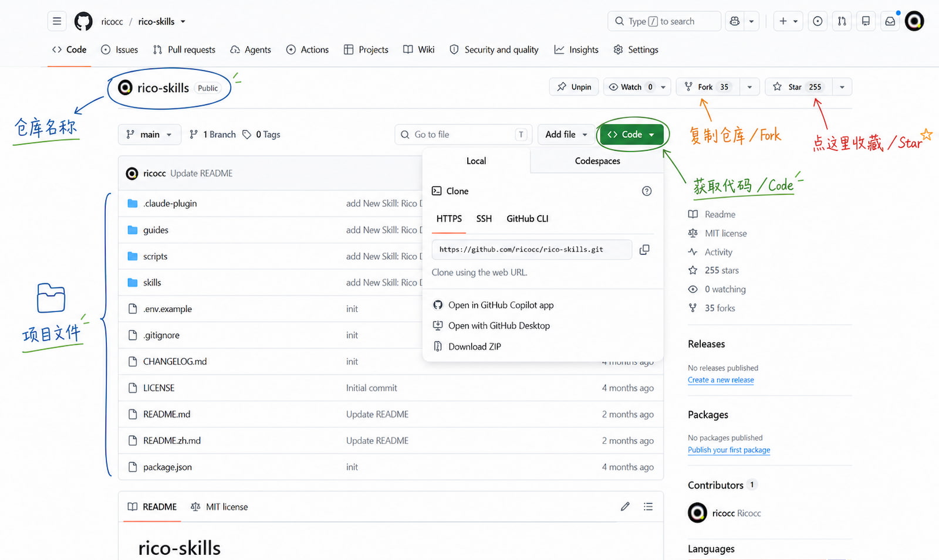Open user profile avatar menu
Viewport: 939px width, 560px height.
point(914,21)
